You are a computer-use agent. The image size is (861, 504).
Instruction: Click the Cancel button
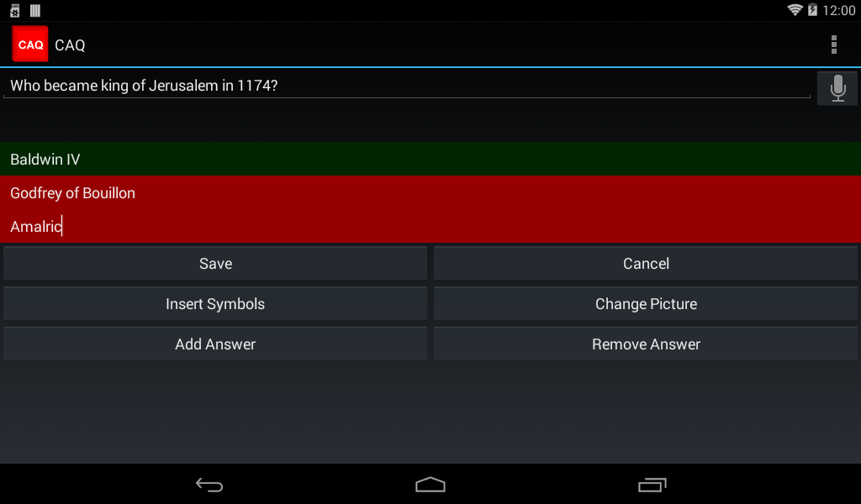click(646, 263)
